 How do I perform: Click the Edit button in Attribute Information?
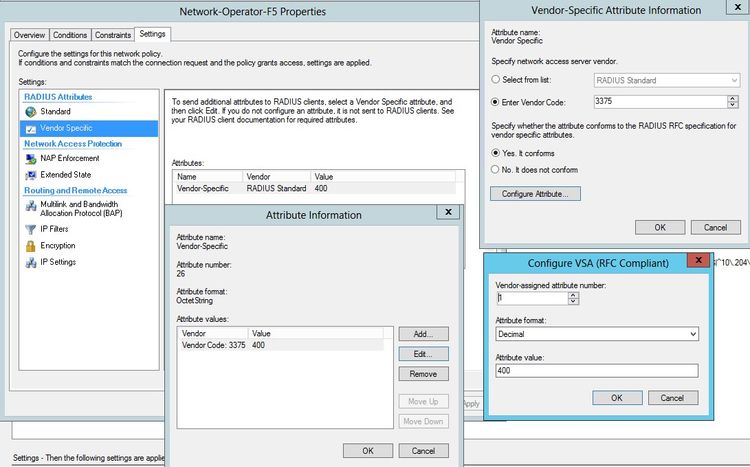coord(423,354)
